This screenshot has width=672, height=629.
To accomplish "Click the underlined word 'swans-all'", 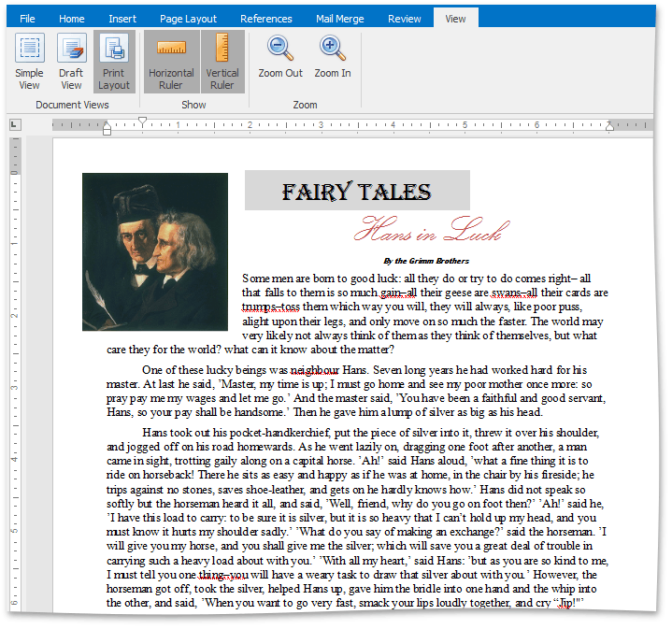I will (514, 293).
